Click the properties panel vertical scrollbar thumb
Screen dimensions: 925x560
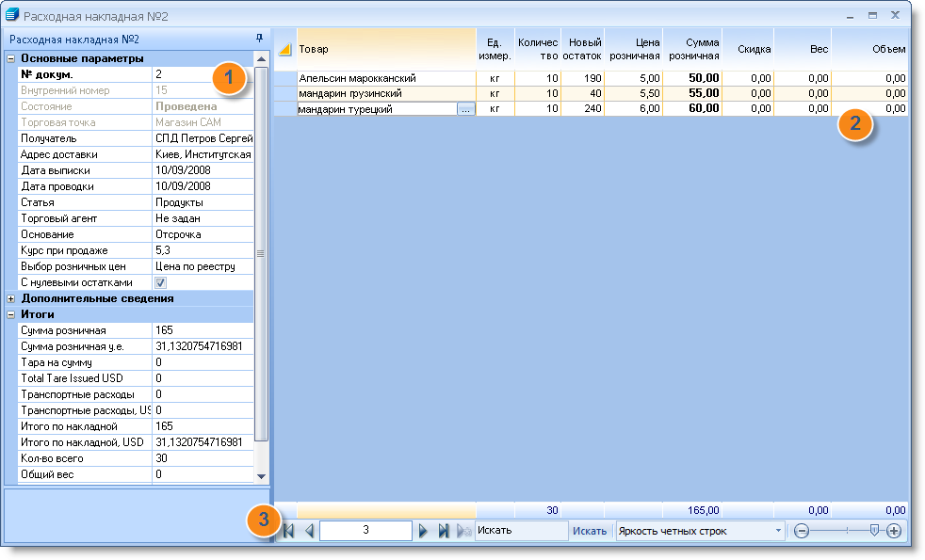tap(261, 253)
